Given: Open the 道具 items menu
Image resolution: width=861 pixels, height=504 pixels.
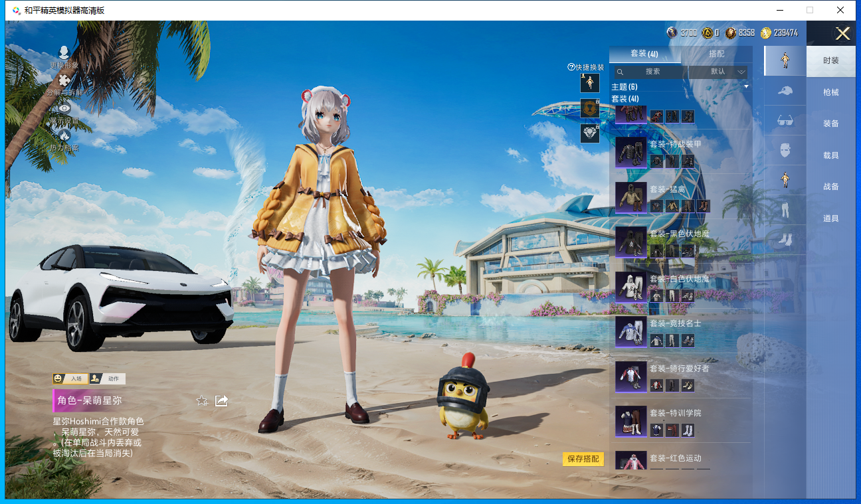Looking at the screenshot, I should pyautogui.click(x=831, y=218).
